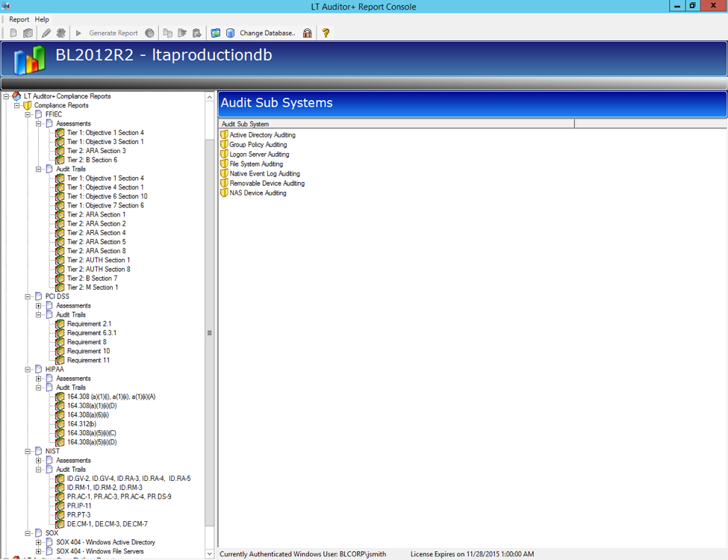Select Tier 2: AUTH Section 8

click(x=99, y=269)
